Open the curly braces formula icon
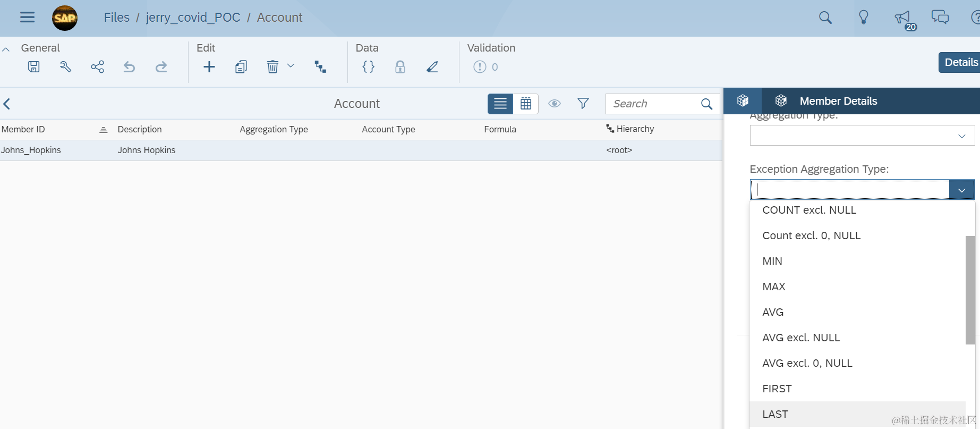Viewport: 980px width, 429px height. (368, 66)
